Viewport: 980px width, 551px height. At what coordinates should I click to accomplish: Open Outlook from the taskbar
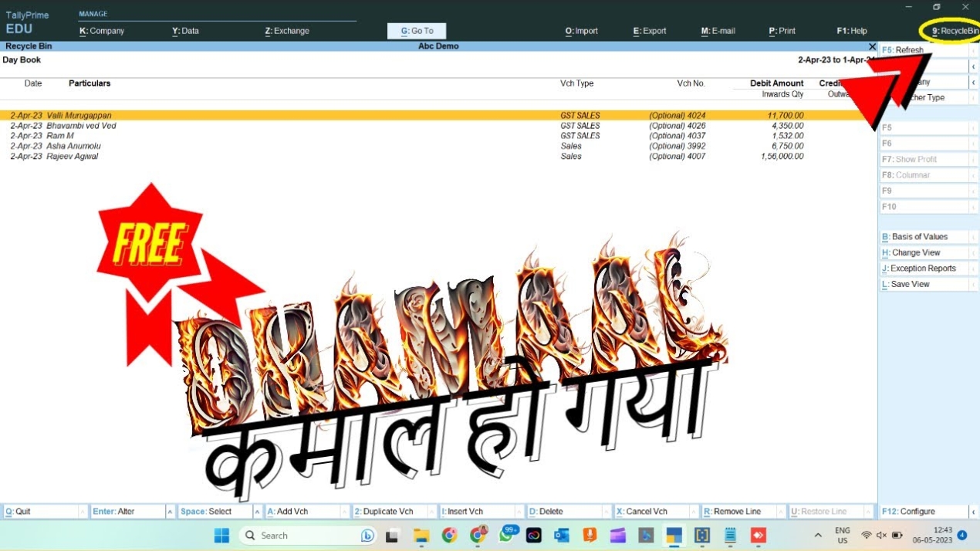(x=561, y=535)
